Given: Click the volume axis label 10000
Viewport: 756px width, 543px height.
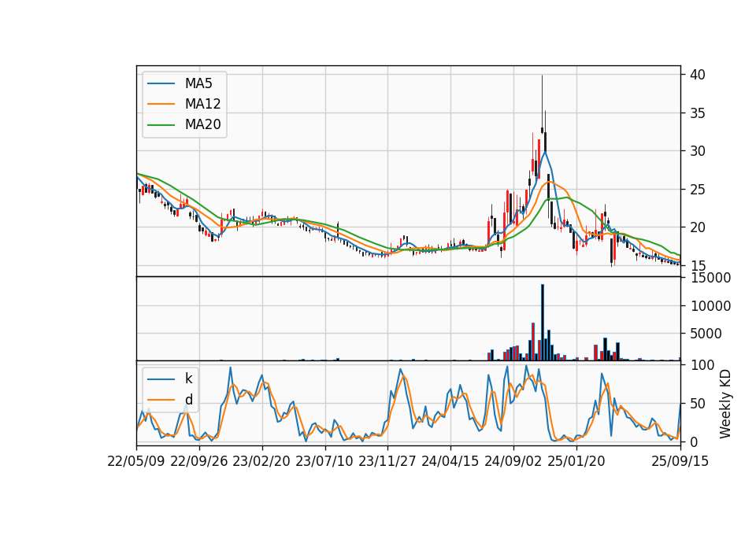Looking at the screenshot, I should [x=711, y=306].
